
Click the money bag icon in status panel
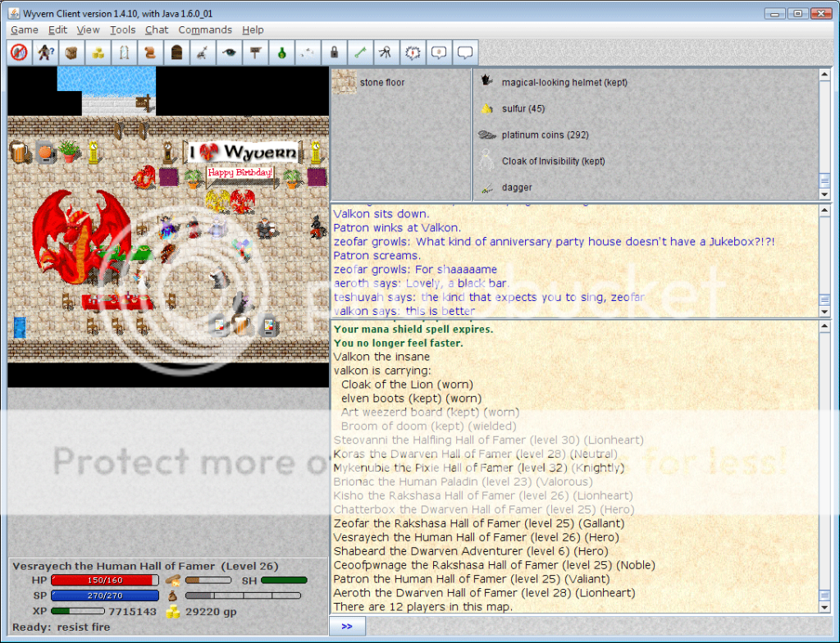tap(172, 595)
